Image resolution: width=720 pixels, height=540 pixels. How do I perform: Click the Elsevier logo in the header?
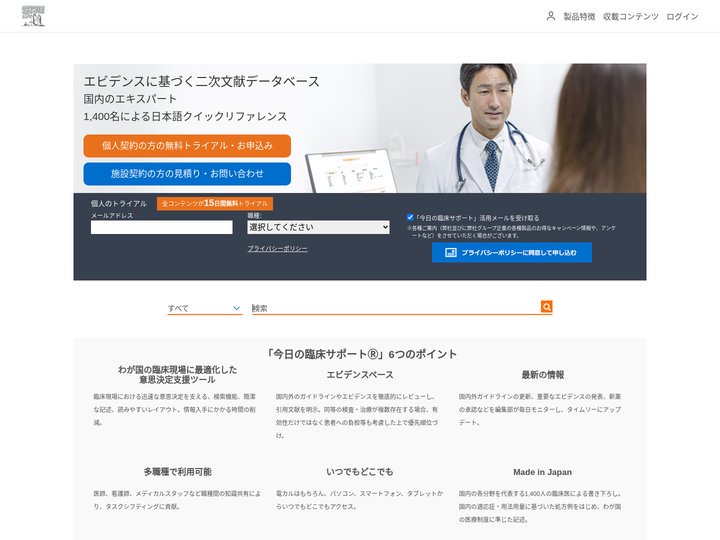(x=33, y=16)
